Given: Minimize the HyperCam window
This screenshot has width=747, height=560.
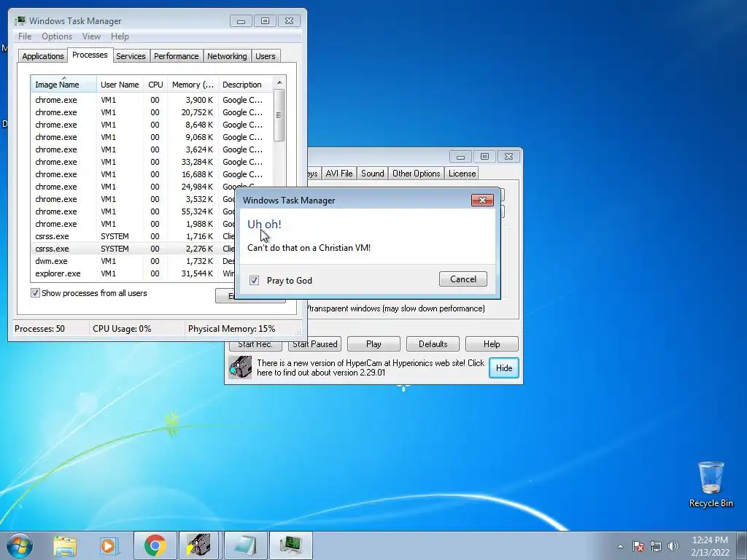Looking at the screenshot, I should point(460,157).
